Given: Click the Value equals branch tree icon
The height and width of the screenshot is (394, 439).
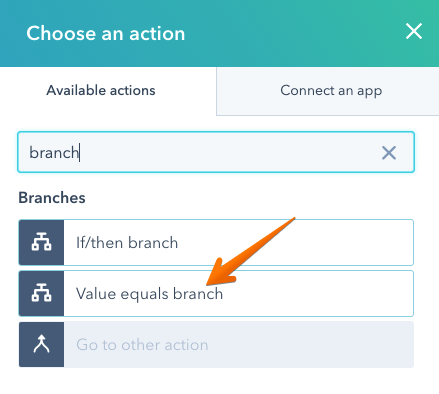Looking at the screenshot, I should (41, 293).
